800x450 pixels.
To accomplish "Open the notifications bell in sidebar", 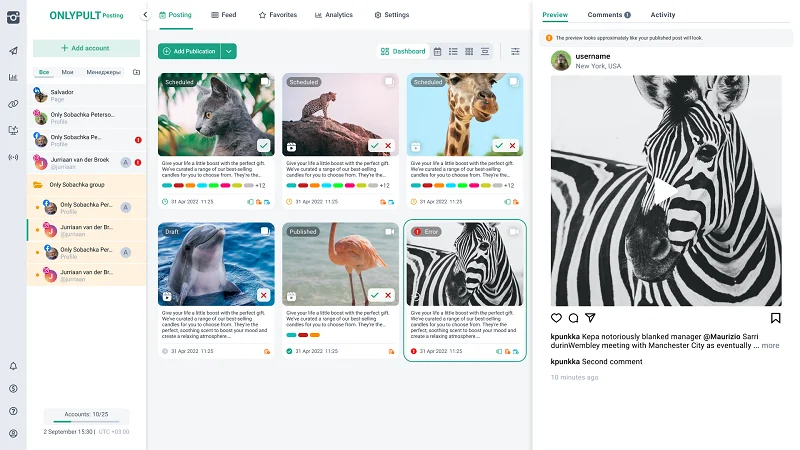I will tap(13, 366).
